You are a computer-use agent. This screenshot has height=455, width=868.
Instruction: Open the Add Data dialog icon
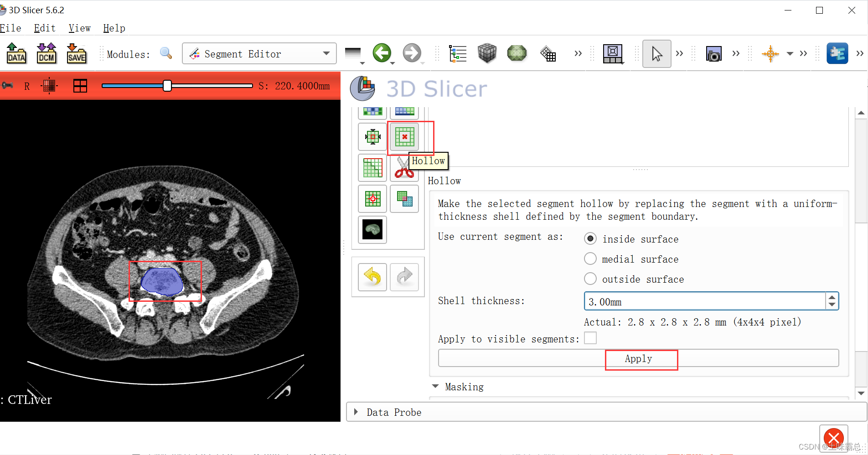[16, 53]
